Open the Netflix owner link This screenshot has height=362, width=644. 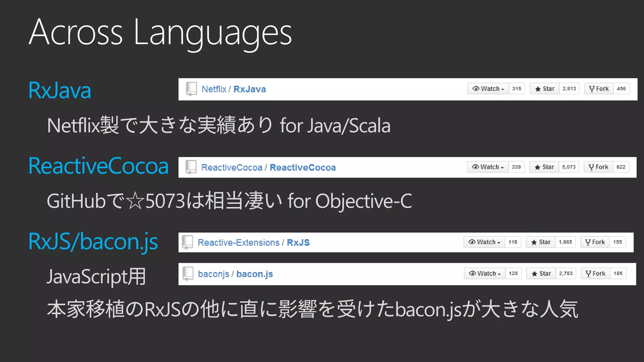click(214, 89)
